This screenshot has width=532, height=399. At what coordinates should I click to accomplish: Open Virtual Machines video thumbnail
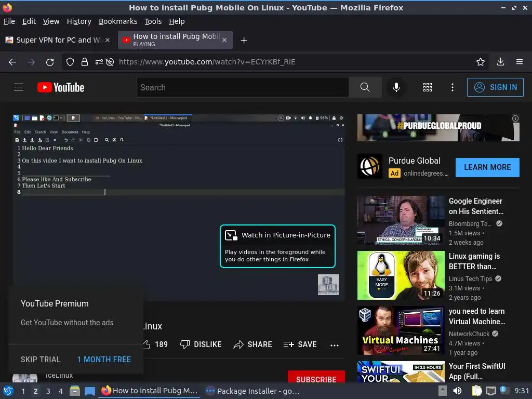click(x=401, y=330)
